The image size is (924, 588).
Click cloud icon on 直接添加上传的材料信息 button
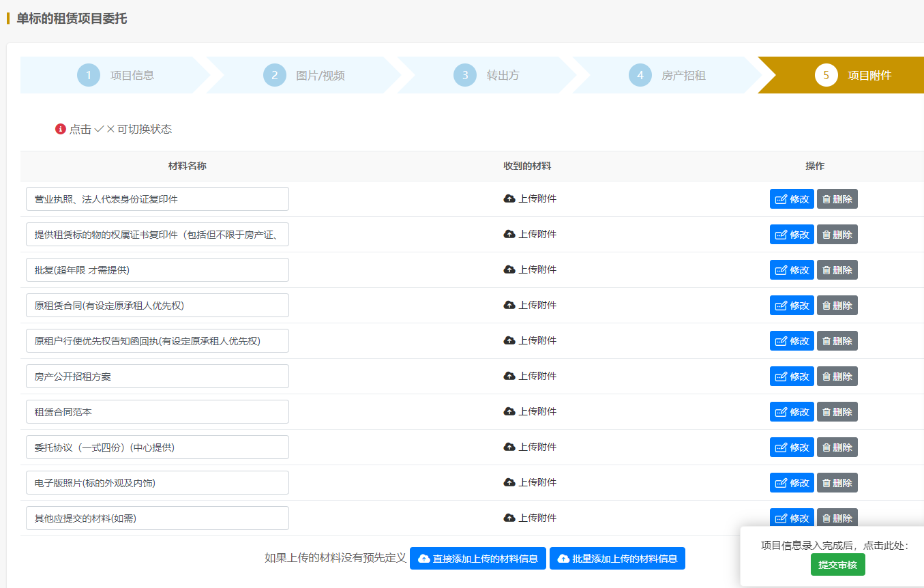[x=423, y=559]
